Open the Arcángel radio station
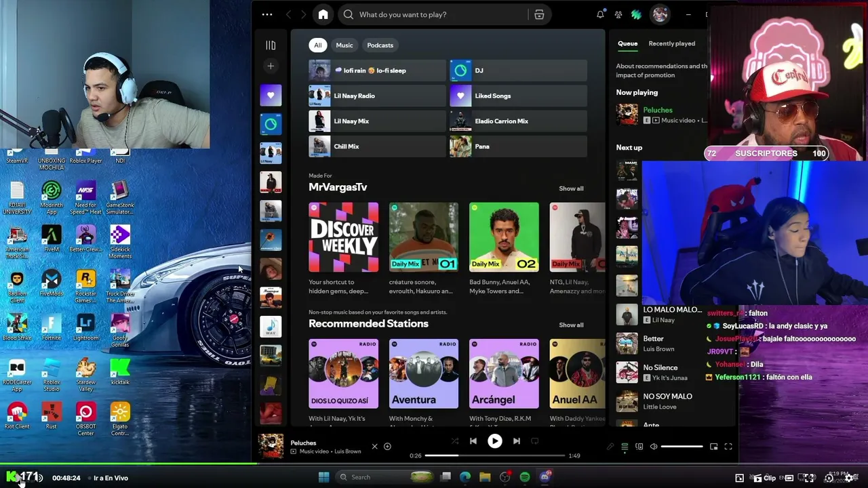The width and height of the screenshot is (868, 488). tap(504, 373)
